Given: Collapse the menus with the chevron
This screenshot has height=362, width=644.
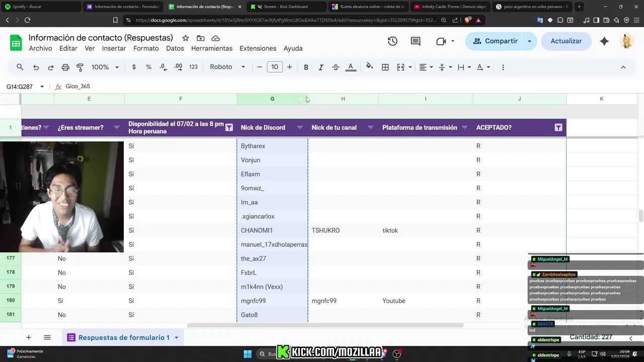Looking at the screenshot, I should (623, 67).
